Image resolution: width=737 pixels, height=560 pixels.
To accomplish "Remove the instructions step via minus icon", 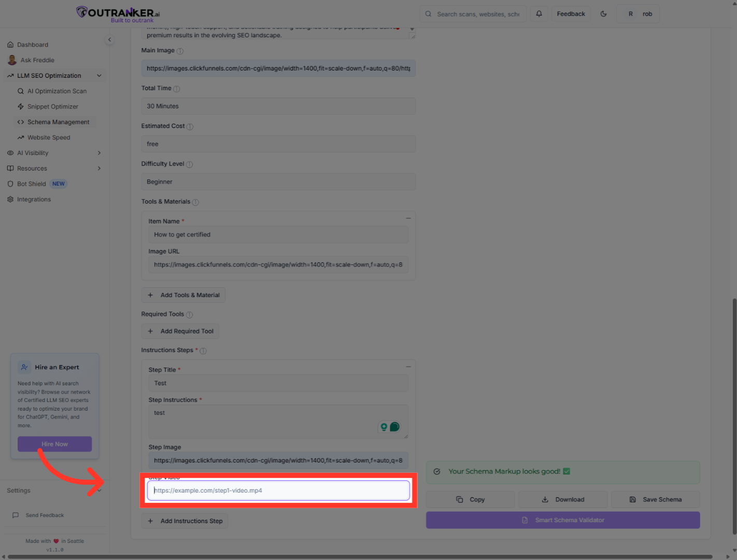I will 408,367.
